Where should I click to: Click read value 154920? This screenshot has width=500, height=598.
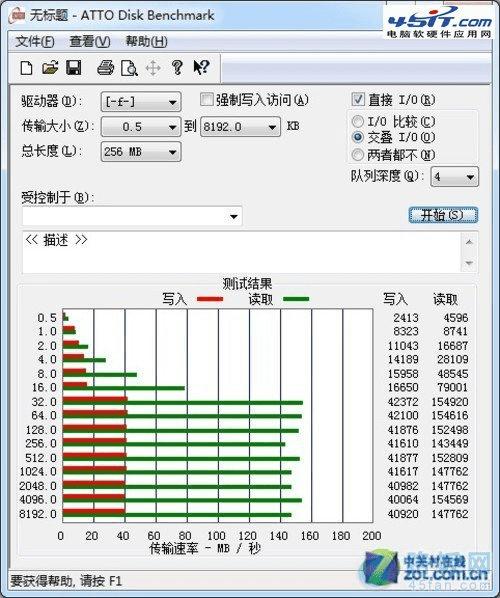click(450, 402)
